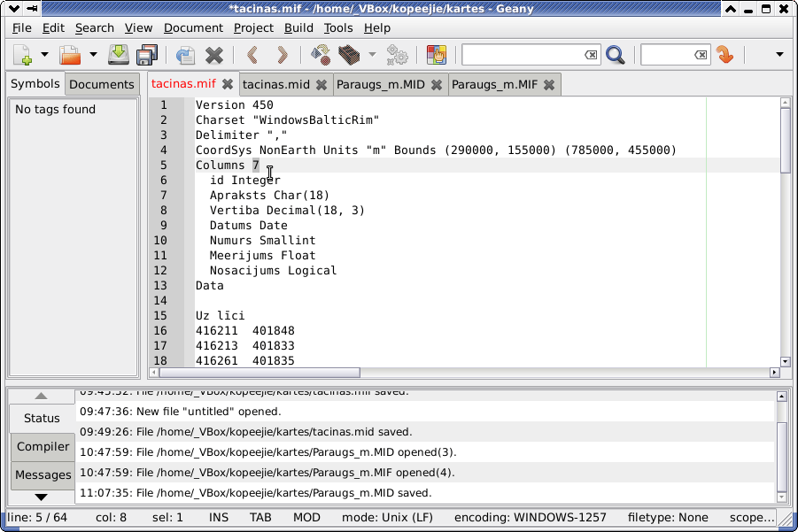This screenshot has height=532, width=798.
Task: Open the View menu
Action: coord(138,28)
